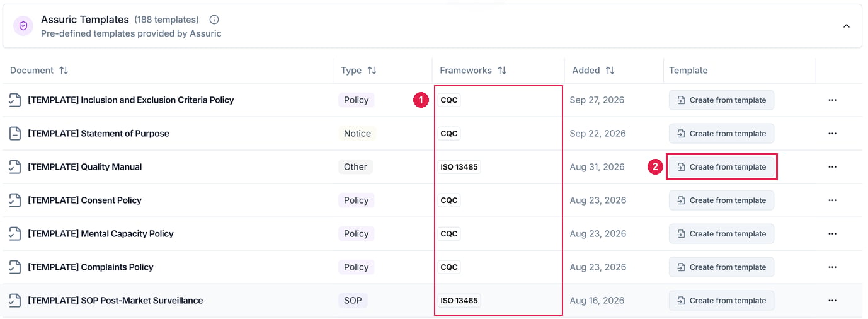
Task: Click the Notice type badge
Action: 357,134
